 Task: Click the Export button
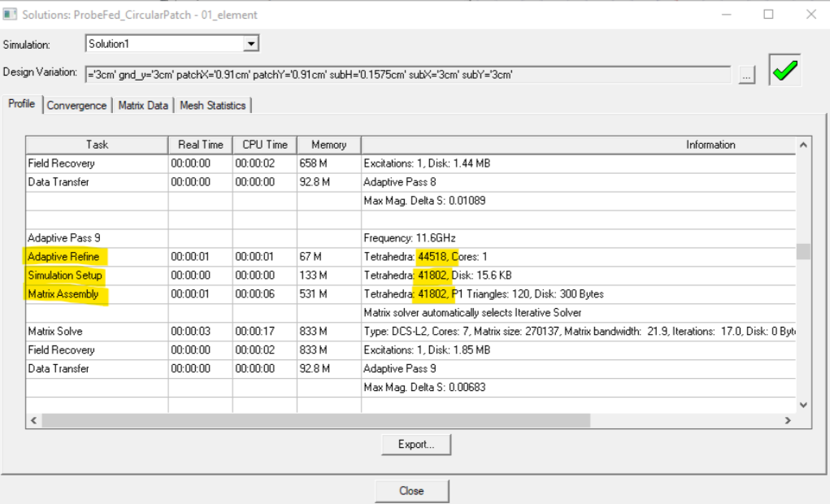tap(415, 445)
